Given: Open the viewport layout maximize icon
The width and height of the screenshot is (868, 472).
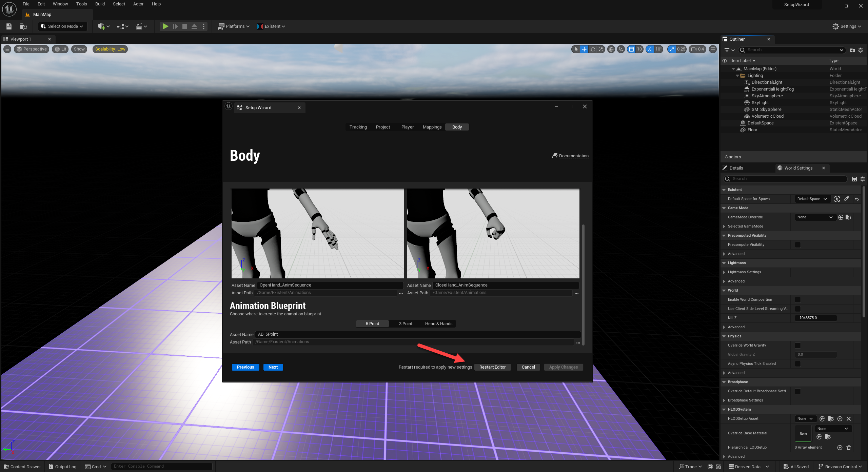Looking at the screenshot, I should point(713,49).
